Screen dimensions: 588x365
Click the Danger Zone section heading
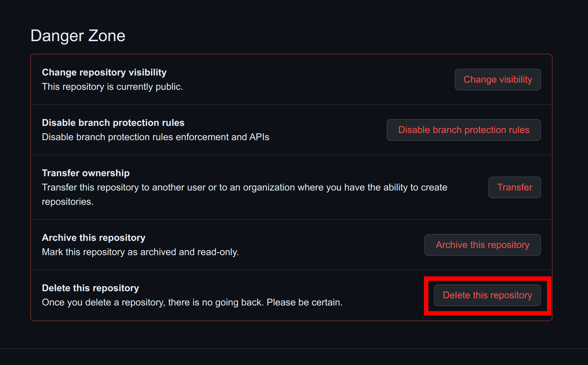point(78,36)
